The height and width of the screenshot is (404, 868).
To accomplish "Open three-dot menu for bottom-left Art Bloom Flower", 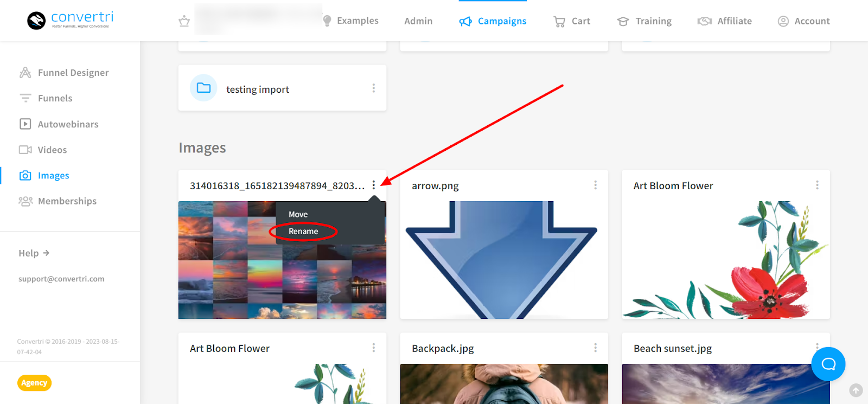I will (374, 348).
